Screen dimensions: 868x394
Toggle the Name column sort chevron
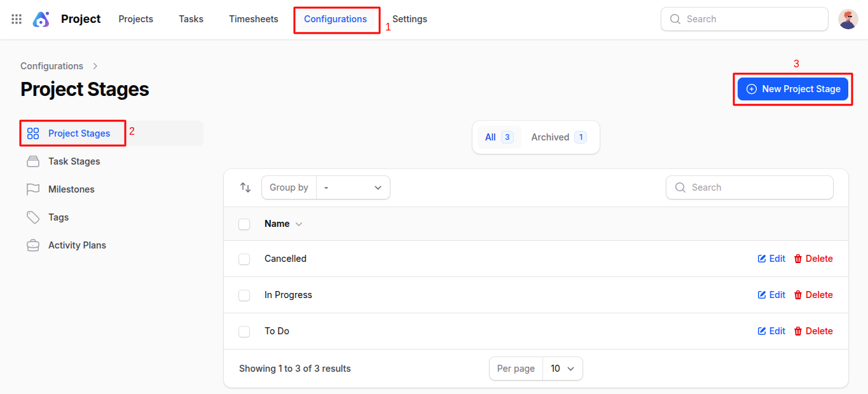click(x=299, y=224)
